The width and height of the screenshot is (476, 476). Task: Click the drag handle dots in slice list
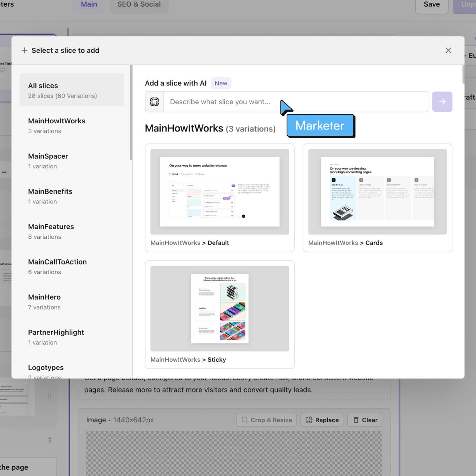pyautogui.click(x=49, y=396)
